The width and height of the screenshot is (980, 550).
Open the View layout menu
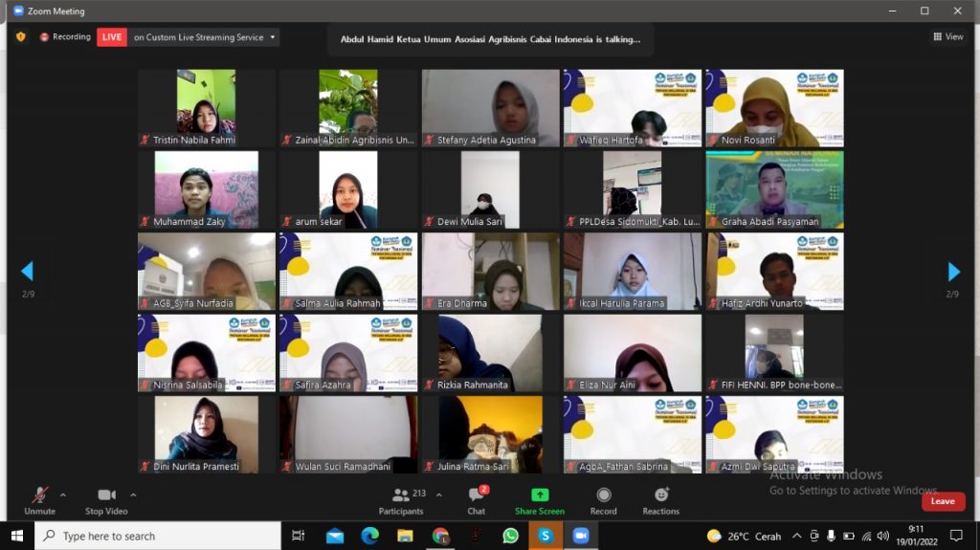tap(947, 37)
